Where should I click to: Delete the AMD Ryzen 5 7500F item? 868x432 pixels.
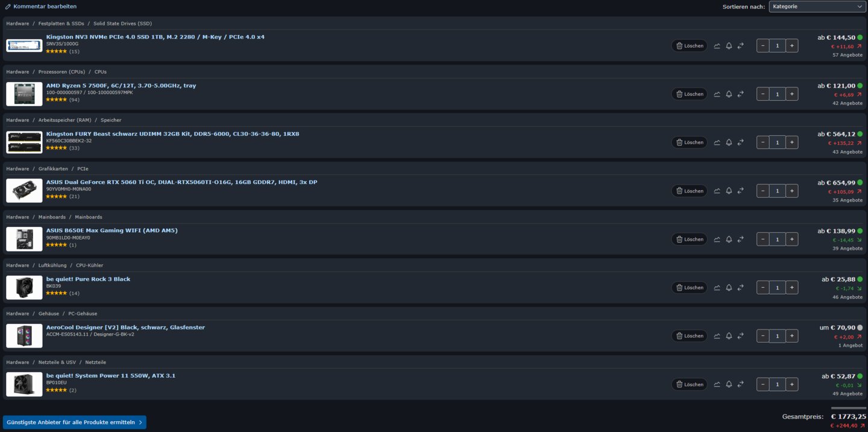pos(690,94)
